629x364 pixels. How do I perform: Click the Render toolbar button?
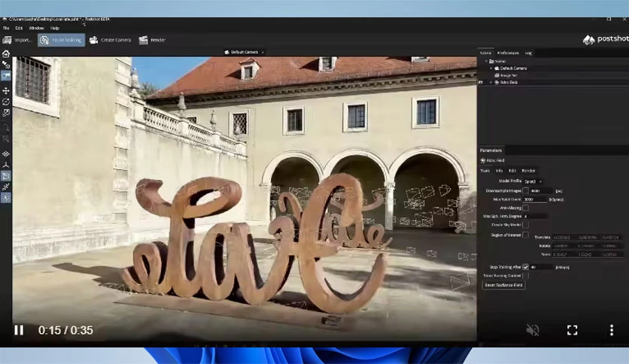pos(152,40)
